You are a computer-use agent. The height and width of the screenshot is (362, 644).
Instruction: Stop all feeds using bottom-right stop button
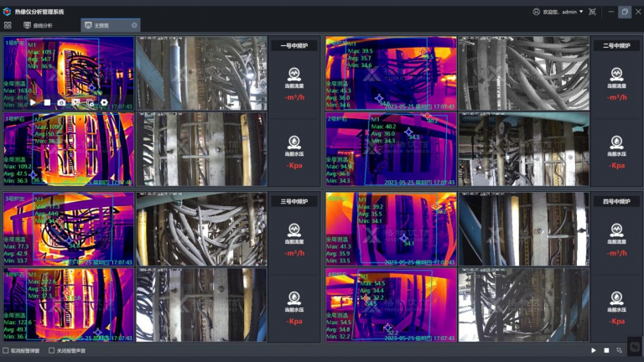coord(606,350)
